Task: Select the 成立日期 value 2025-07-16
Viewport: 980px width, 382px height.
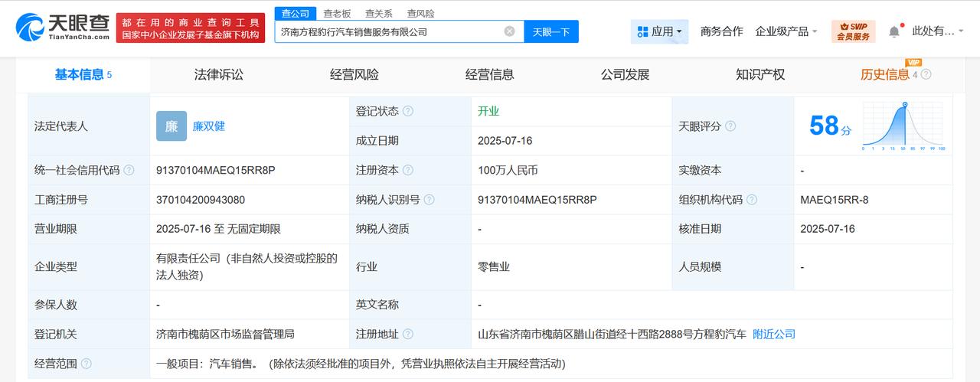Action: [505, 141]
